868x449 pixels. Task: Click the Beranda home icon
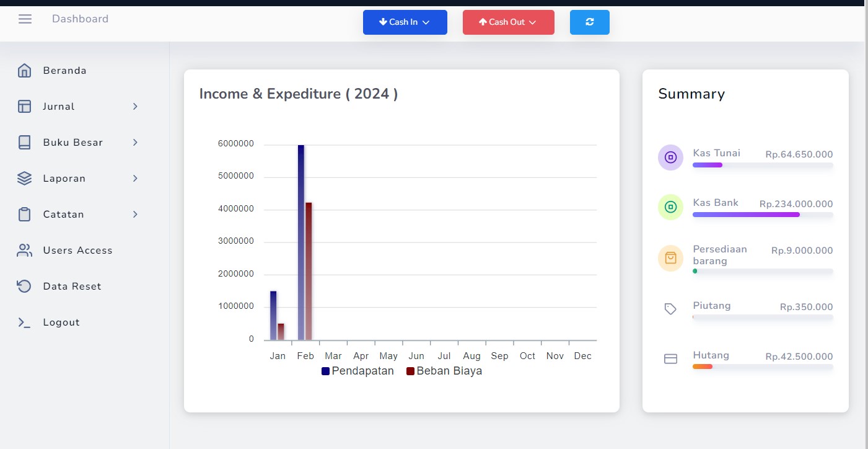tap(24, 71)
